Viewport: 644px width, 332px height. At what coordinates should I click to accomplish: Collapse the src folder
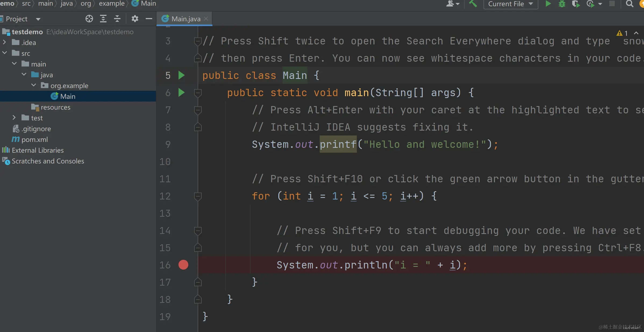pyautogui.click(x=5, y=53)
